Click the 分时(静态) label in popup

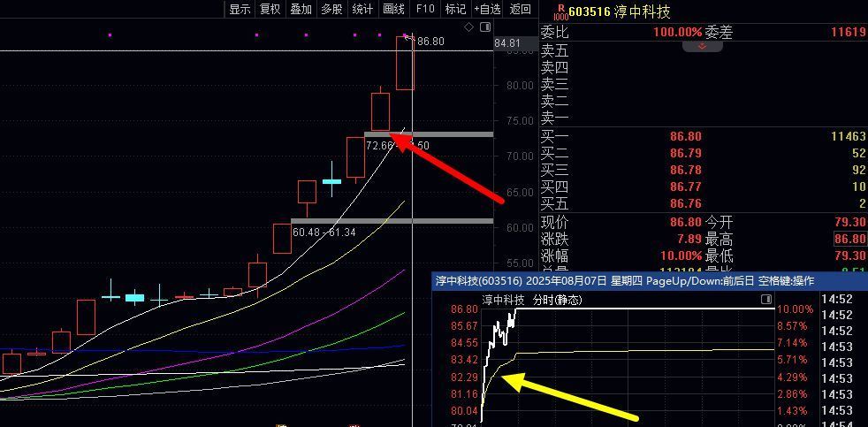pyautogui.click(x=558, y=301)
